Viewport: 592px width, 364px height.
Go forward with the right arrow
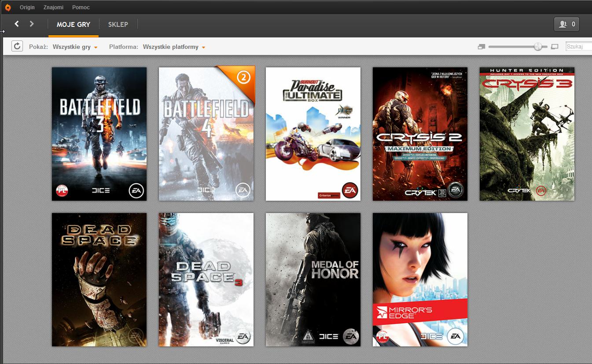point(32,24)
